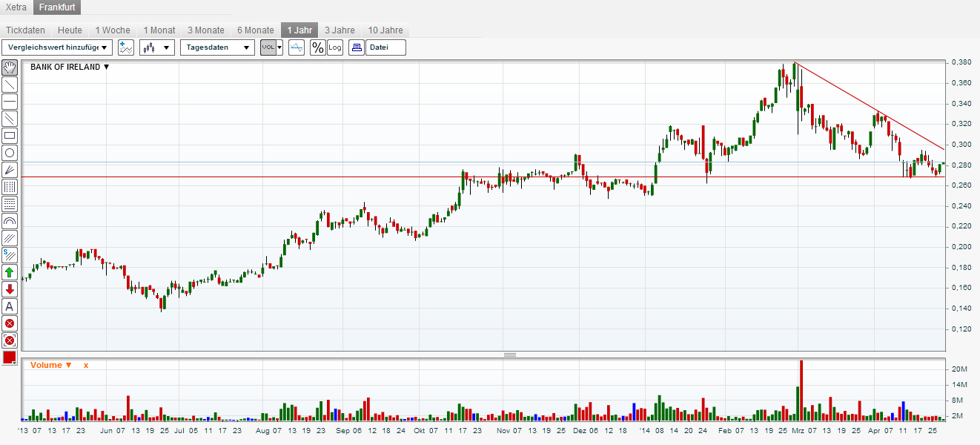Click the tallest red volume bar in March

pyautogui.click(x=801, y=390)
